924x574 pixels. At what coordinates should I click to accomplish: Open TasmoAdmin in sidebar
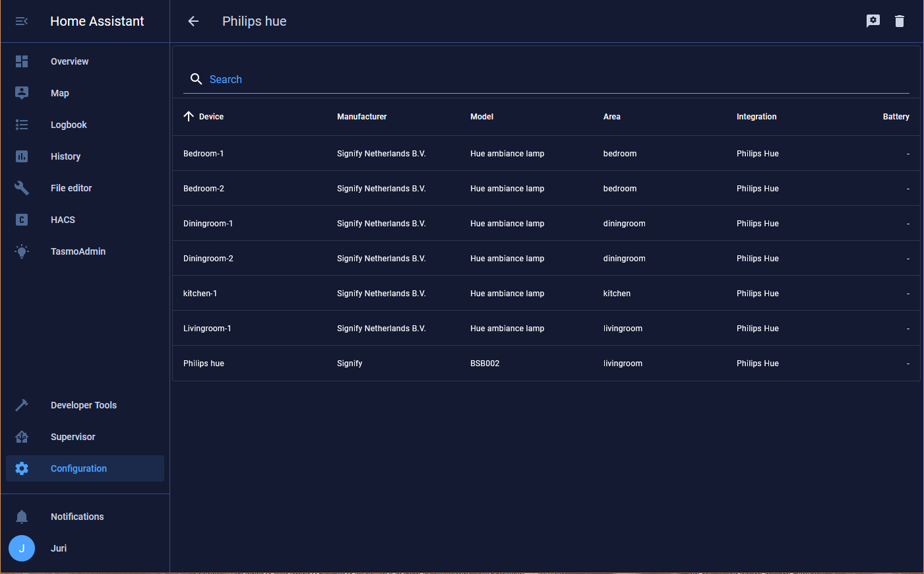point(85,251)
